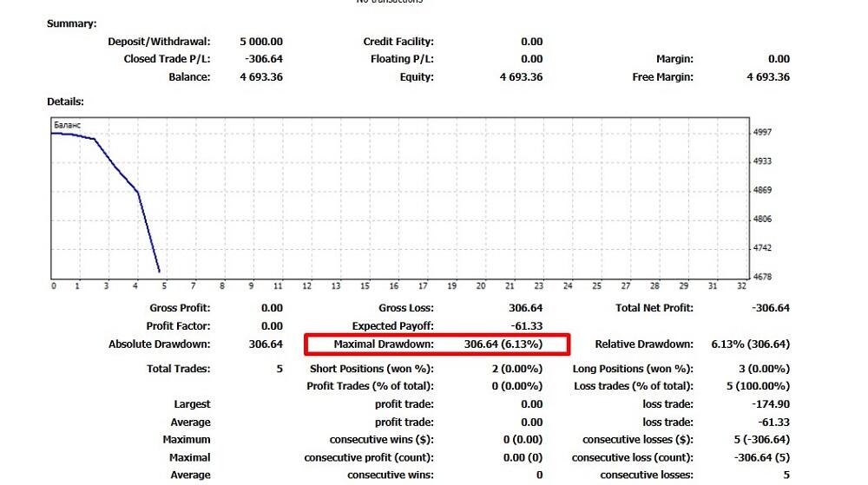Select the Deposit/Withdrawal value 5 000.00

pos(260,42)
